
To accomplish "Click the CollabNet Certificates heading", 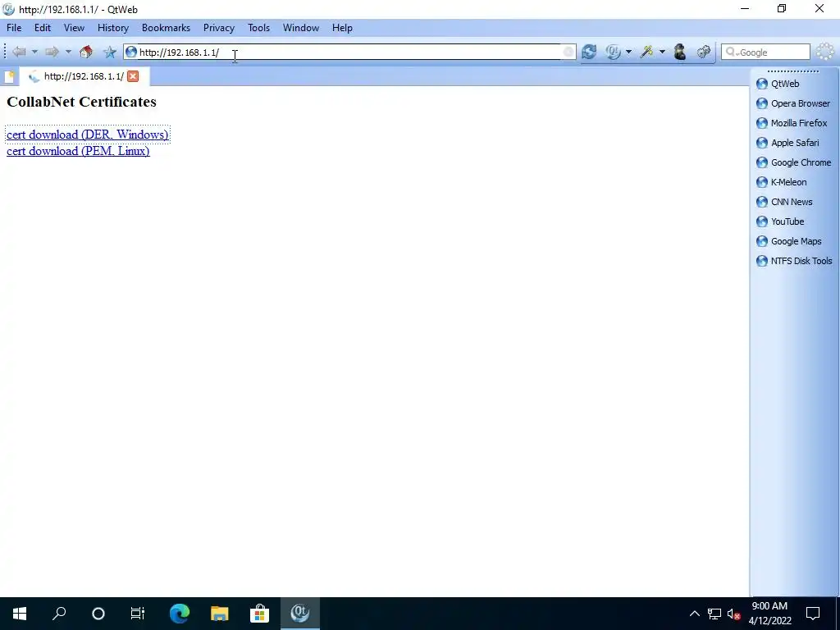I will (81, 102).
